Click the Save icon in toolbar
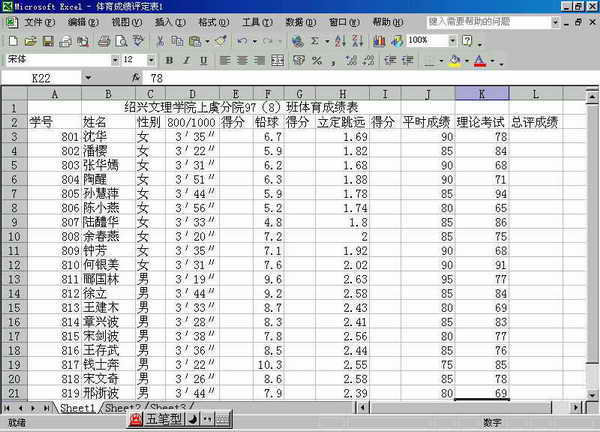Viewport: 600px width, 432px height. point(48,41)
